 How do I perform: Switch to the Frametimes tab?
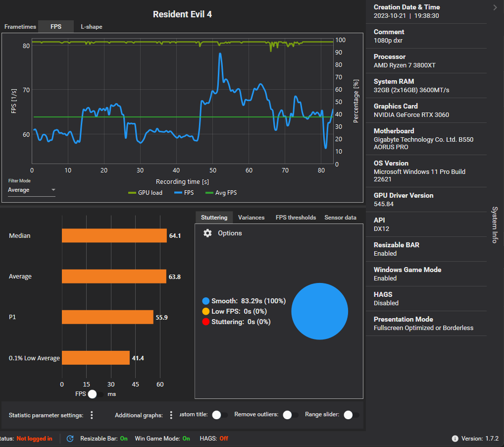[x=20, y=27]
